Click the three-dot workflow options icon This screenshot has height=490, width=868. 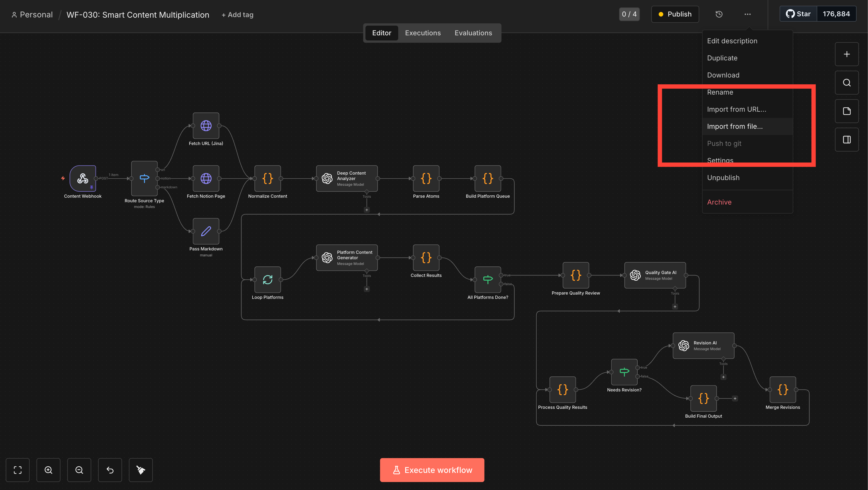click(747, 14)
